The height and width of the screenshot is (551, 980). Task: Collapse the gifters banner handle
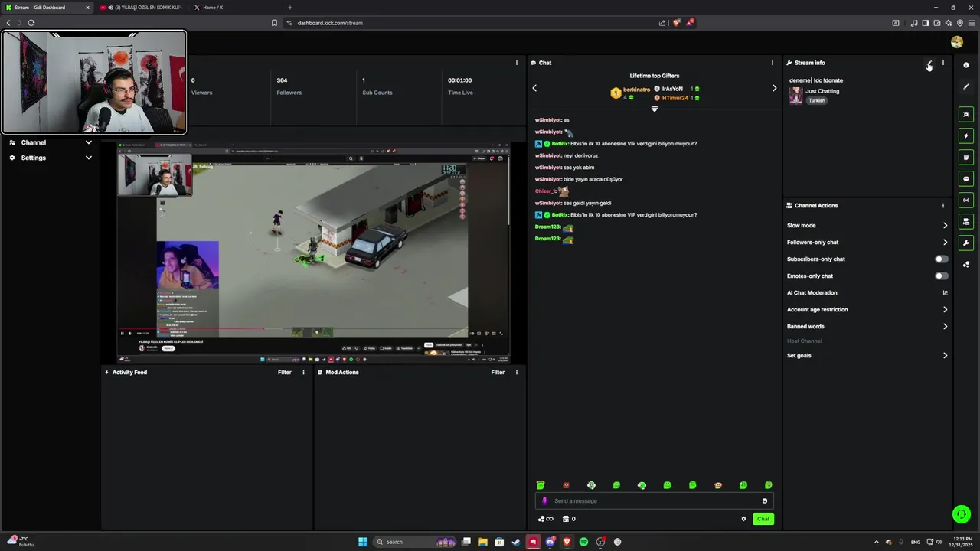coord(655,109)
